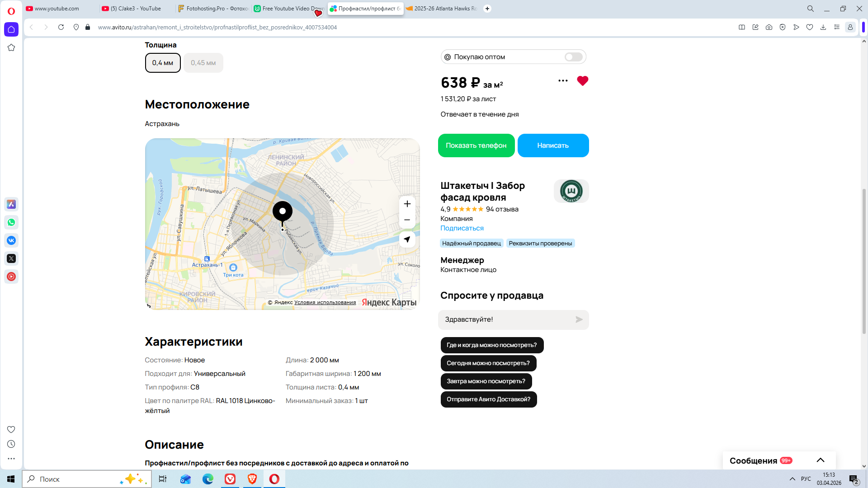This screenshot has height=488, width=868.
Task: Open Opera easy setup menu
Action: tap(836, 27)
